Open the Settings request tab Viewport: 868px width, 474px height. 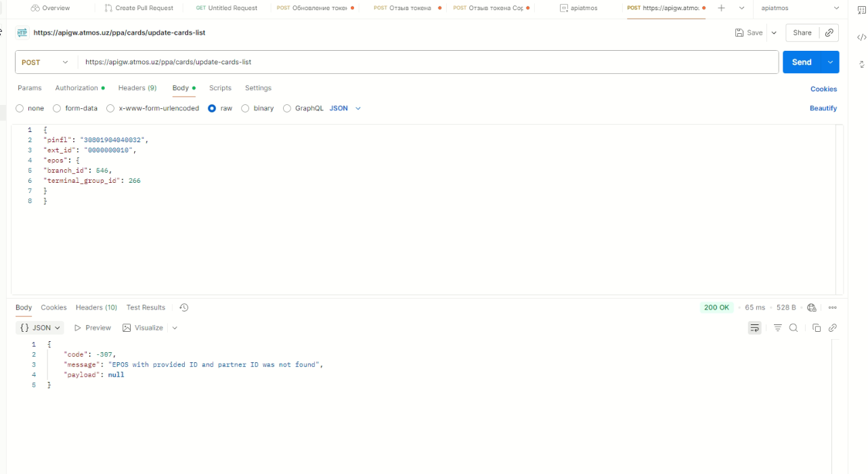258,88
